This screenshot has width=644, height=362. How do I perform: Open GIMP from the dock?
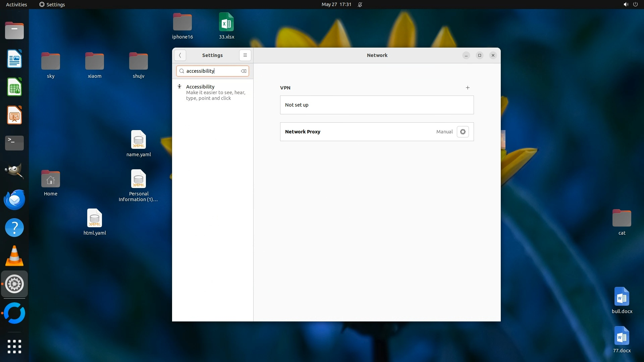(x=14, y=171)
